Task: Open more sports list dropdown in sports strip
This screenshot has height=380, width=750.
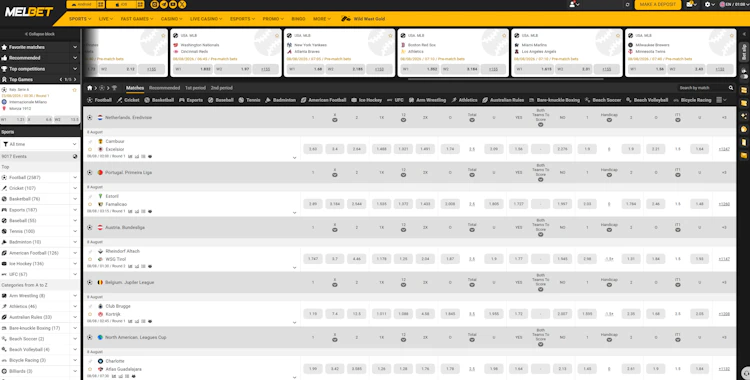Action: click(x=721, y=100)
